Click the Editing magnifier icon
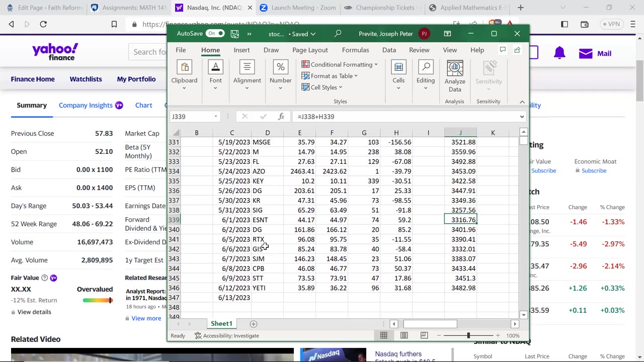 tap(426, 67)
